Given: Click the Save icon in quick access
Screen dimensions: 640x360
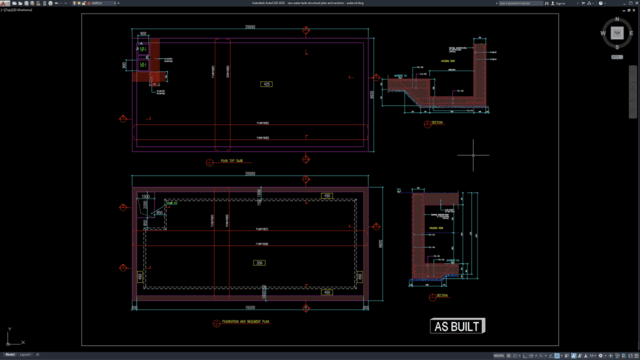Looking at the screenshot, I should [x=27, y=3].
